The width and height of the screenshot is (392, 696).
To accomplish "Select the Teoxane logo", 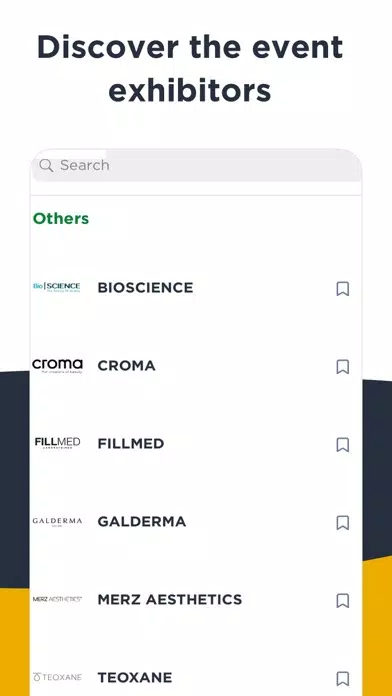I will [x=57, y=677].
